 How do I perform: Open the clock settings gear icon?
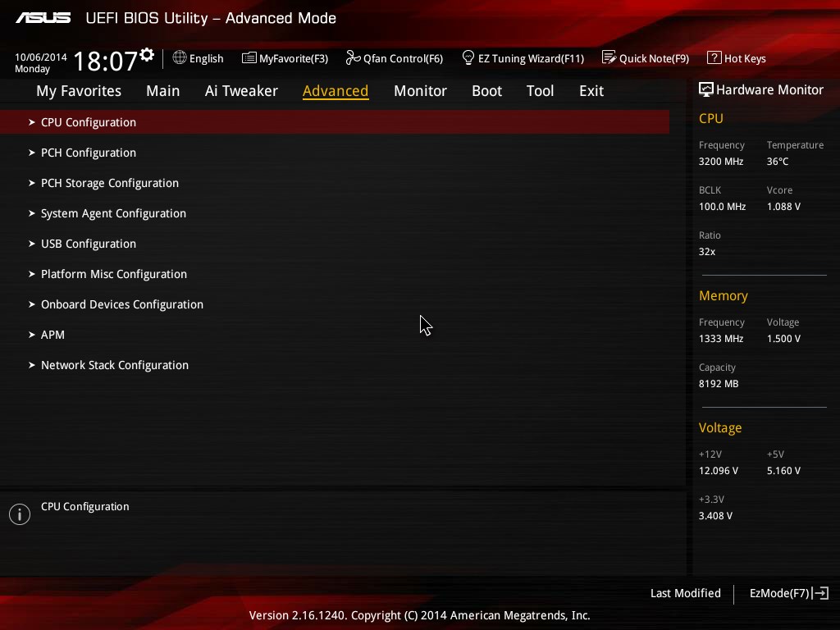point(147,55)
